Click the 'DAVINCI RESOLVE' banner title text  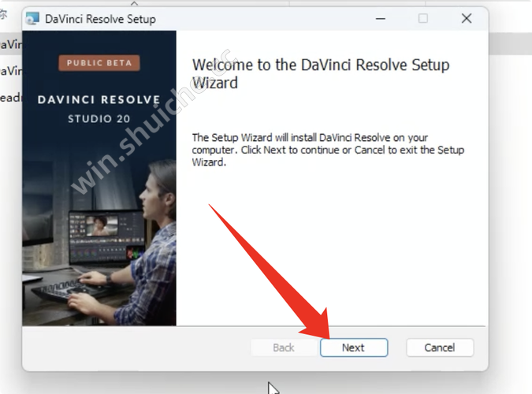[99, 100]
